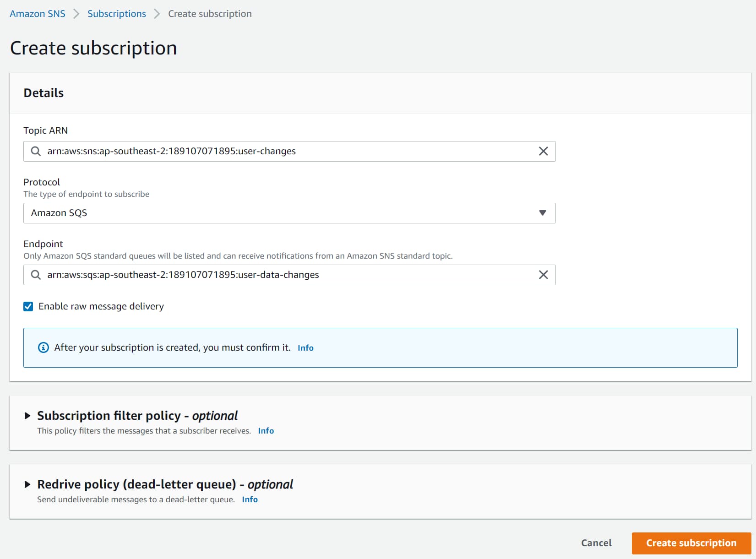Go to Amazon SNS via breadcrumb
The width and height of the screenshot is (756, 559).
tap(38, 14)
